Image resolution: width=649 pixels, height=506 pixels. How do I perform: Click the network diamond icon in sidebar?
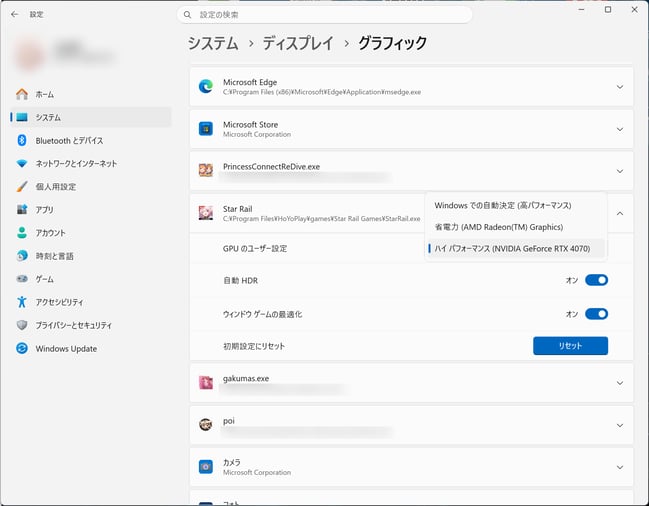point(22,163)
